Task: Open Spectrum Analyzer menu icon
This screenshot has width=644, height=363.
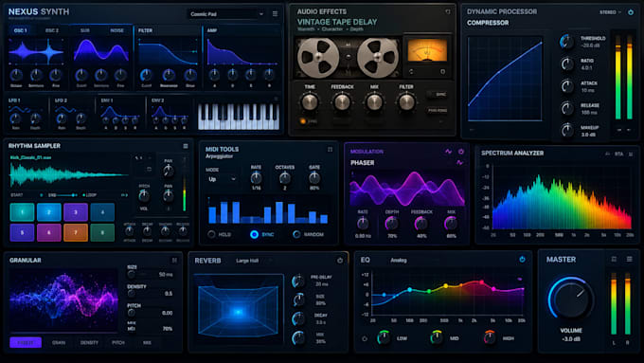Action: [631, 154]
